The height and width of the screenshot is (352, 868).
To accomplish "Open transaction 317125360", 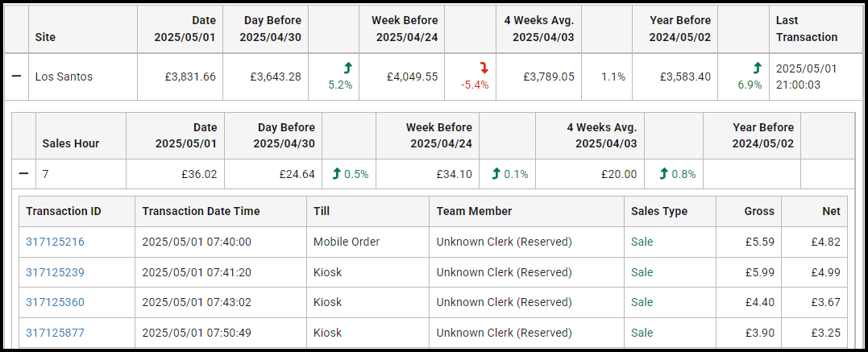I will tap(55, 303).
